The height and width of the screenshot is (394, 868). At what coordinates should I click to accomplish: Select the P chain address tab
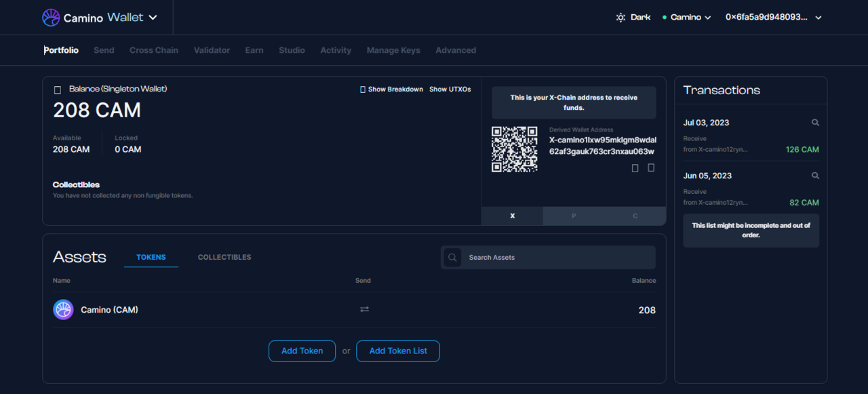[x=574, y=216]
